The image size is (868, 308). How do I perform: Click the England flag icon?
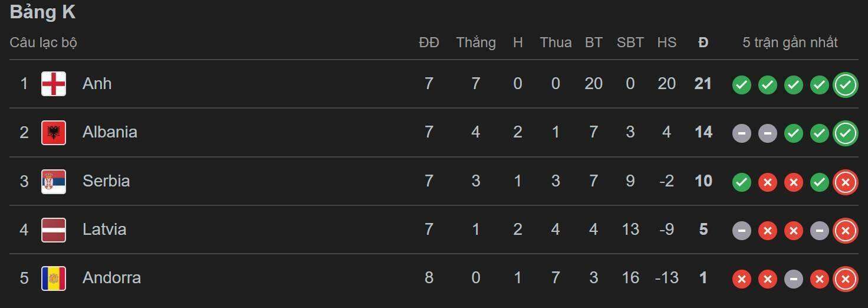pos(54,84)
